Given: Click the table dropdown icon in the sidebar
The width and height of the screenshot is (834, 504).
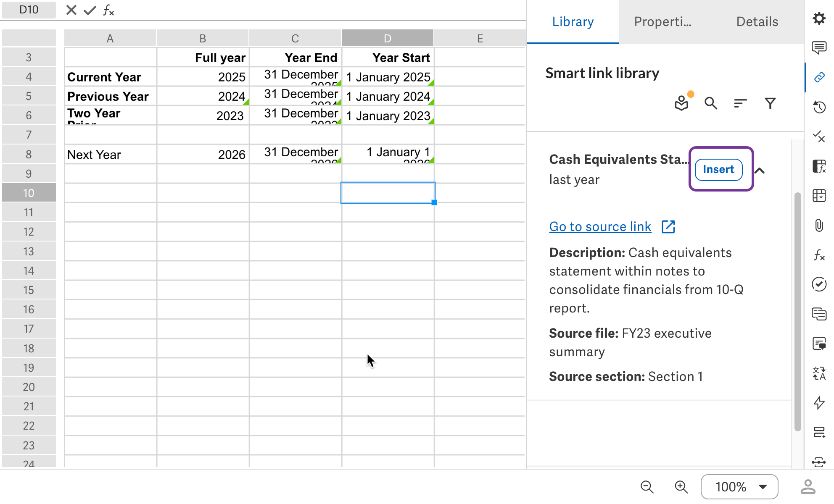Looking at the screenshot, I should pyautogui.click(x=819, y=195).
